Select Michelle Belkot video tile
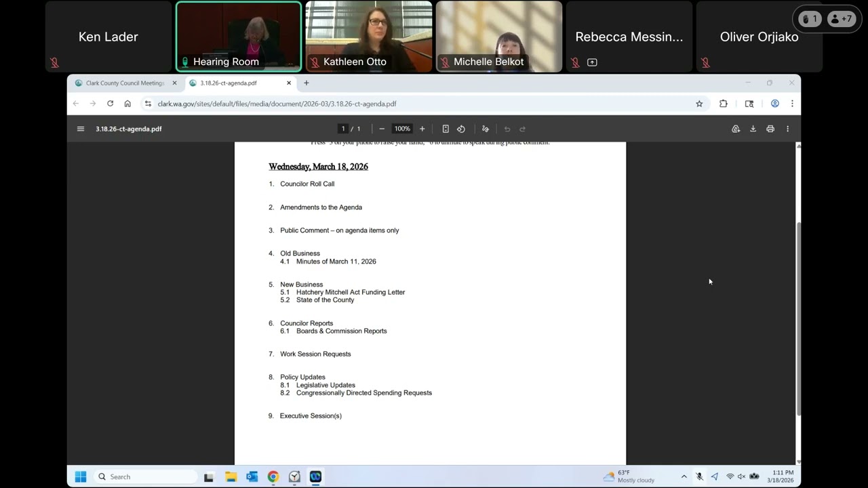868x488 pixels. point(499,37)
